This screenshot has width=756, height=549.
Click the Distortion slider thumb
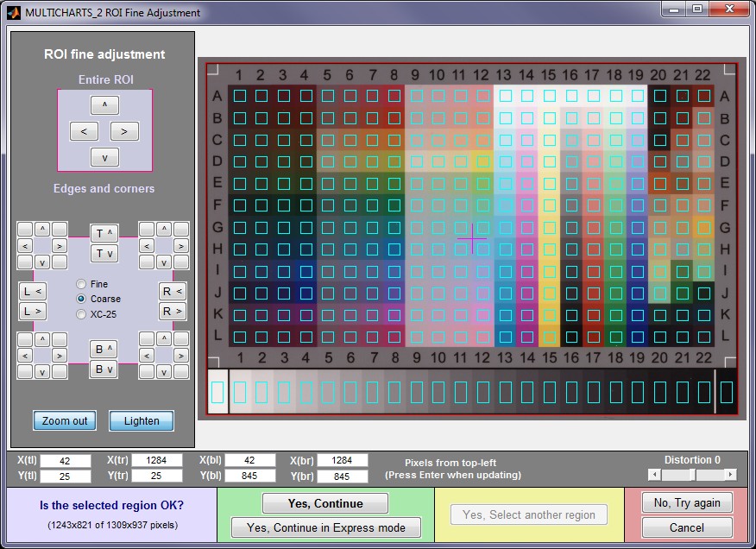pos(692,475)
